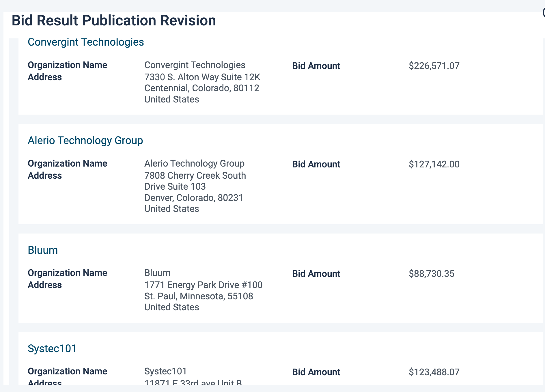
Task: Select St. Paul, Minnesota, 55108 text
Action: pyautogui.click(x=199, y=296)
